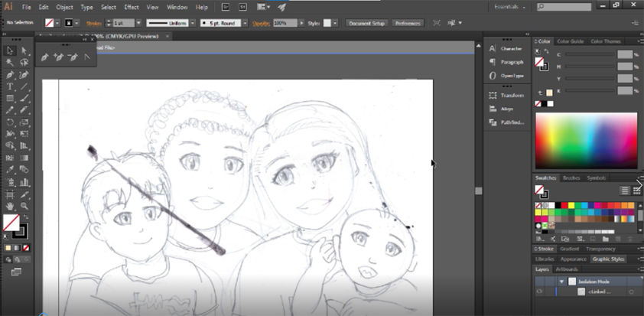Open the Character panel icon

pos(493,48)
